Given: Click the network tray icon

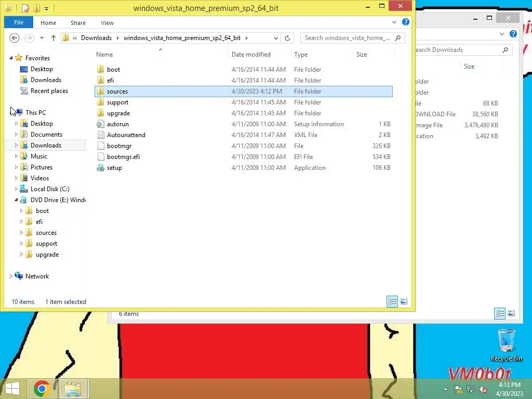Looking at the screenshot, I should 471,389.
